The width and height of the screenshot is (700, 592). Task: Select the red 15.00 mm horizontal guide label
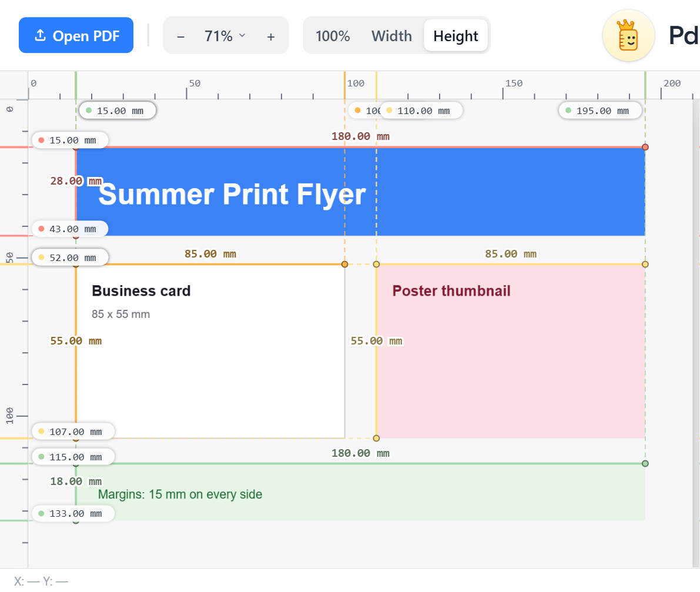point(70,140)
